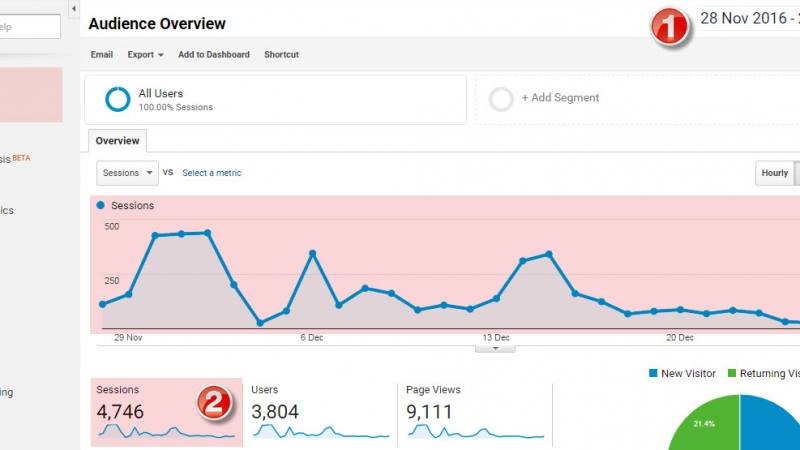
Task: Click the Shortcut toolbar option
Action: click(x=281, y=55)
